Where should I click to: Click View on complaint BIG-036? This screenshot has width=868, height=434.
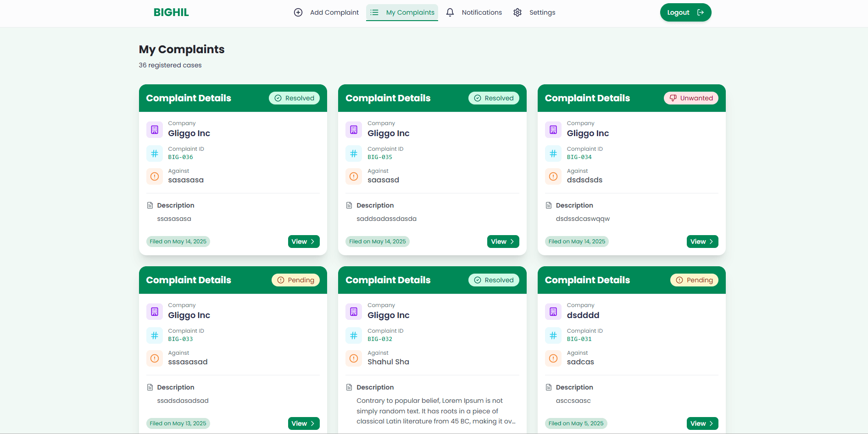click(303, 242)
